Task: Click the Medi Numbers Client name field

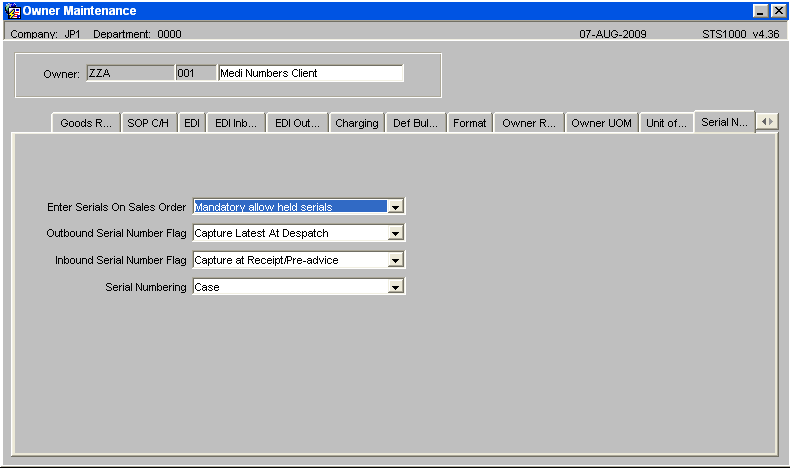Action: click(x=311, y=73)
